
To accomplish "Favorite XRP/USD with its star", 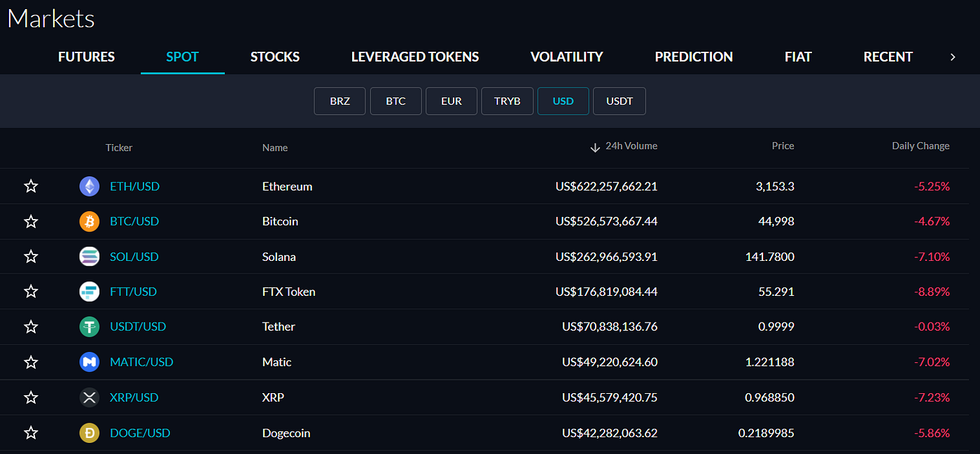I will (x=31, y=397).
